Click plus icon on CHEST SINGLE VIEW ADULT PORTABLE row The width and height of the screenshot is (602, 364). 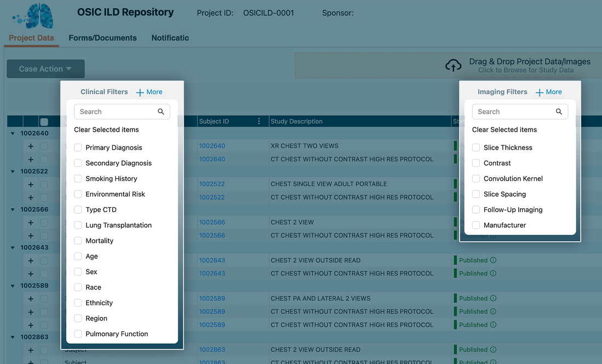pos(31,184)
